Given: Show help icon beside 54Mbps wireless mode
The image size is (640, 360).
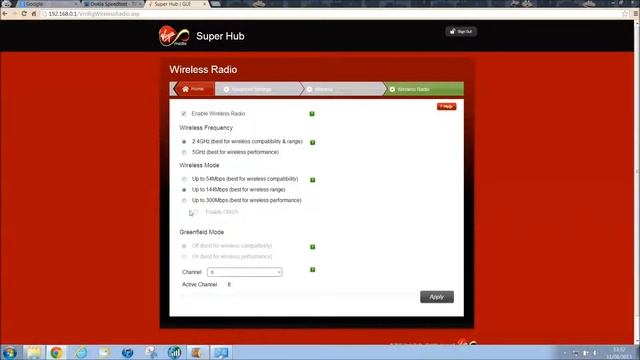Looking at the screenshot, I should click(x=313, y=180).
